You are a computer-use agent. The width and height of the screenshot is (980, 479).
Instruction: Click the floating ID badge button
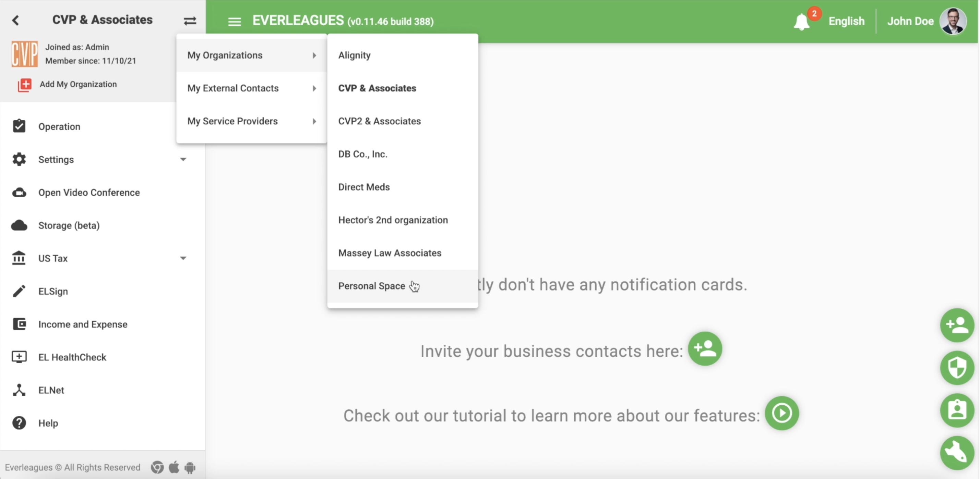(x=957, y=410)
